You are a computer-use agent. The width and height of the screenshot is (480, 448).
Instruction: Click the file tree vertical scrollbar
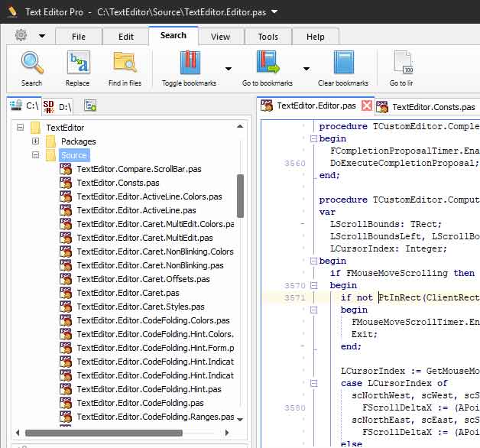coord(241,195)
